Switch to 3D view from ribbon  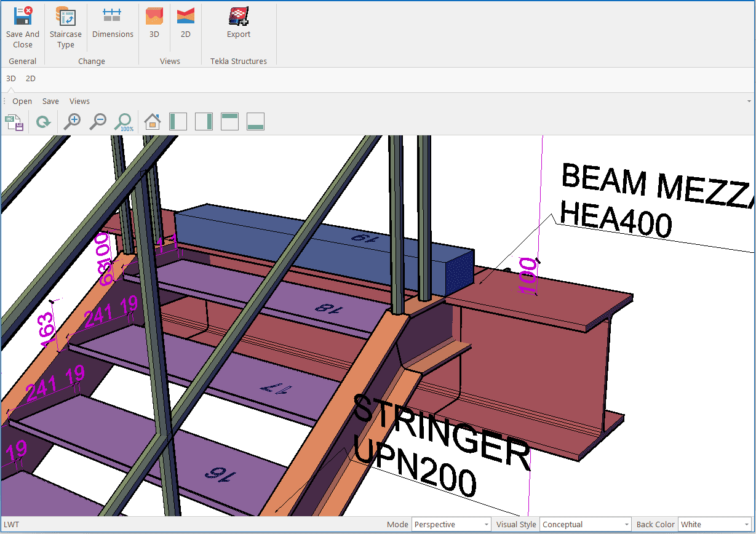coord(154,23)
